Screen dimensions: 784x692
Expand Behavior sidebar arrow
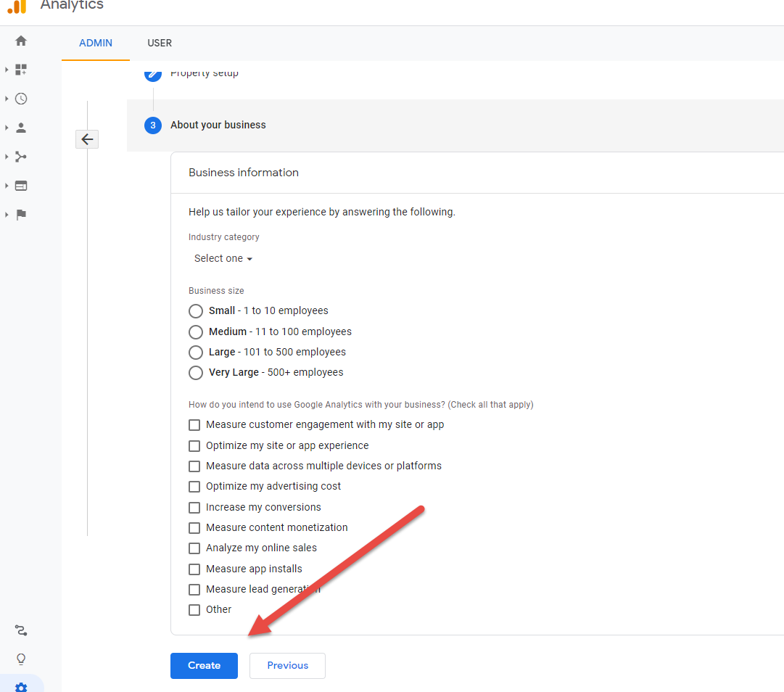[7, 186]
